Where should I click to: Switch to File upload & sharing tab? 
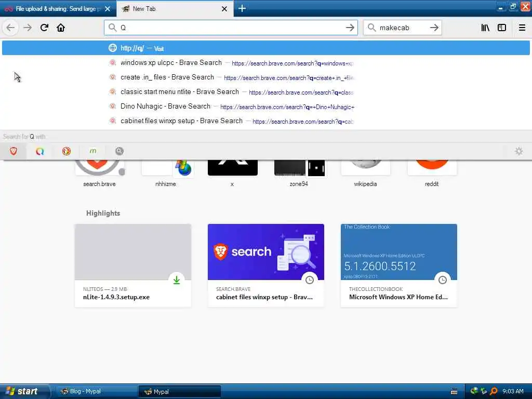pos(58,9)
